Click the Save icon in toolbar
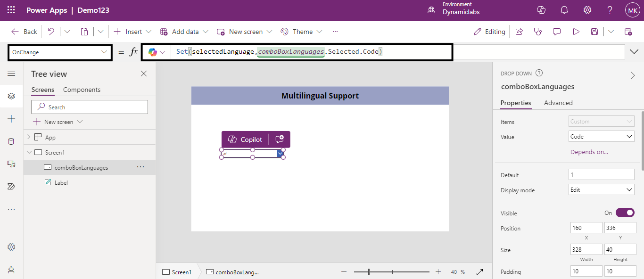The image size is (644, 279). (x=594, y=32)
